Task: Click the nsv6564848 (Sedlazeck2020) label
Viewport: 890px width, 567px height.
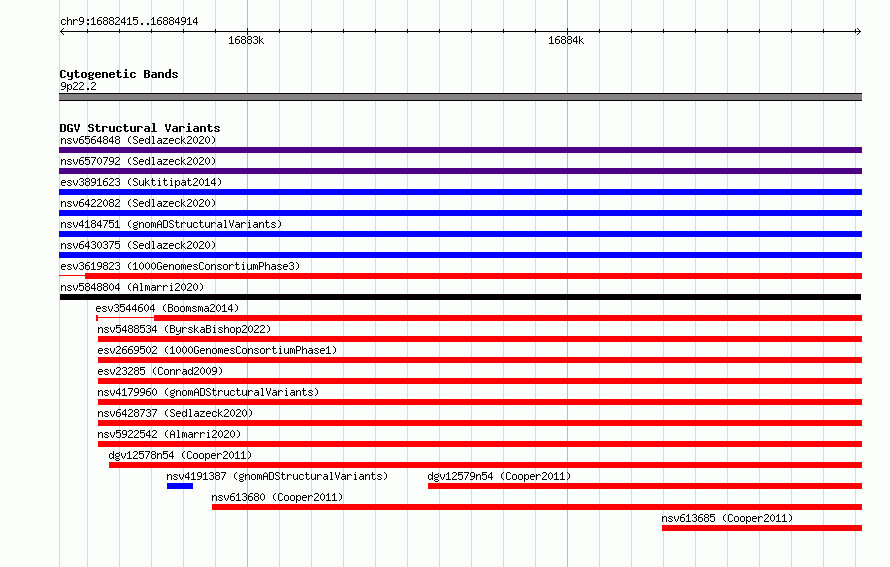Action: coord(138,140)
